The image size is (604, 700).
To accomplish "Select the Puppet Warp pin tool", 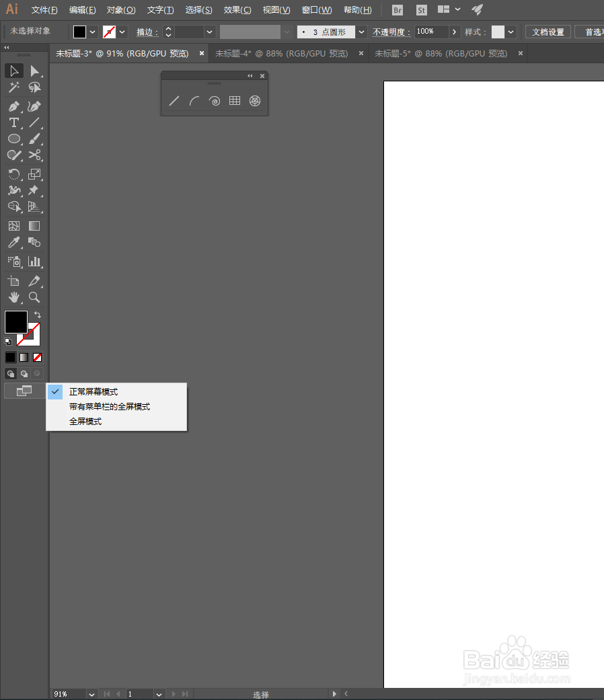I will pos(34,190).
